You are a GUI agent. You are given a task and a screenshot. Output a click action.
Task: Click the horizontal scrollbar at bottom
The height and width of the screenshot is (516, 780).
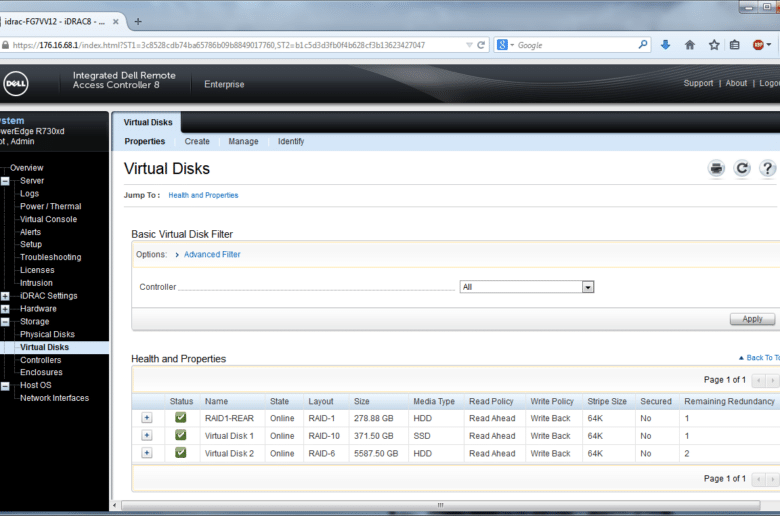pos(440,505)
